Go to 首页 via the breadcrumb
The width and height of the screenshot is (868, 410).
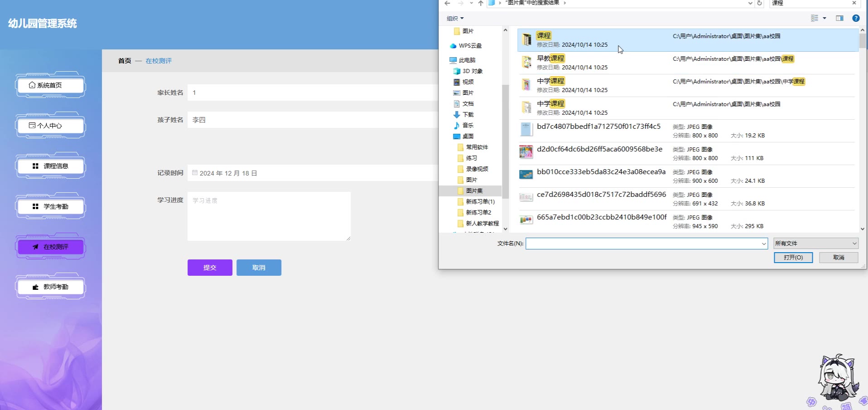coord(125,61)
